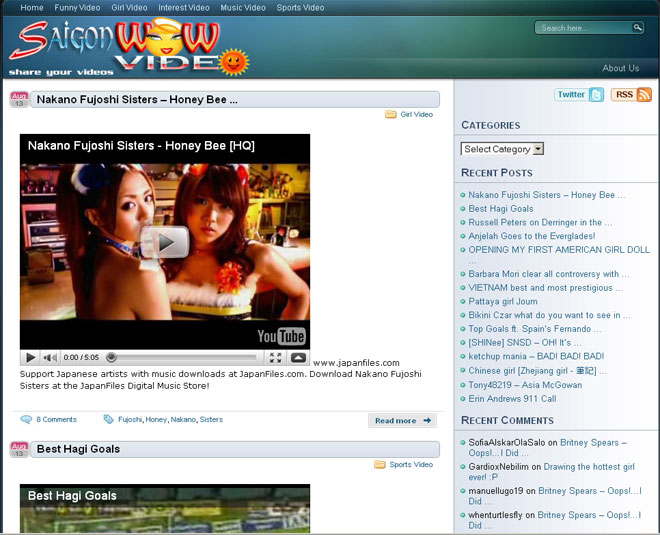
Task: Click the video title Honey Bee [HQ]
Action: click(141, 146)
